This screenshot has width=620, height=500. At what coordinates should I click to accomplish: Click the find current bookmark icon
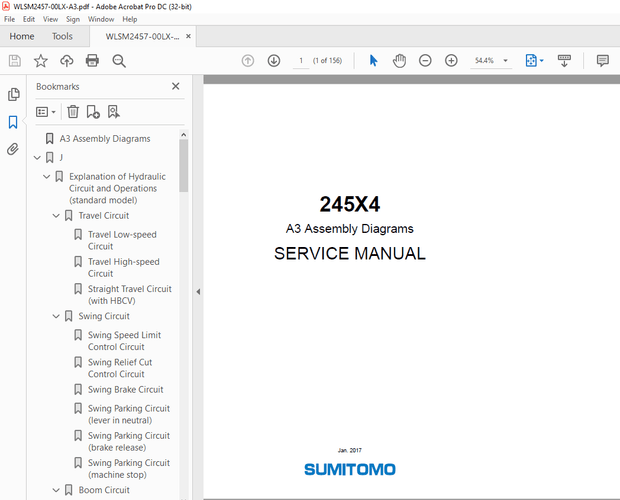coord(114,112)
